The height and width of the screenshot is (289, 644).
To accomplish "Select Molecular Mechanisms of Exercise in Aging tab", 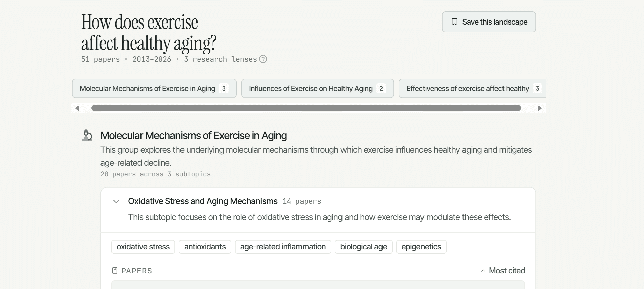I will [x=154, y=88].
